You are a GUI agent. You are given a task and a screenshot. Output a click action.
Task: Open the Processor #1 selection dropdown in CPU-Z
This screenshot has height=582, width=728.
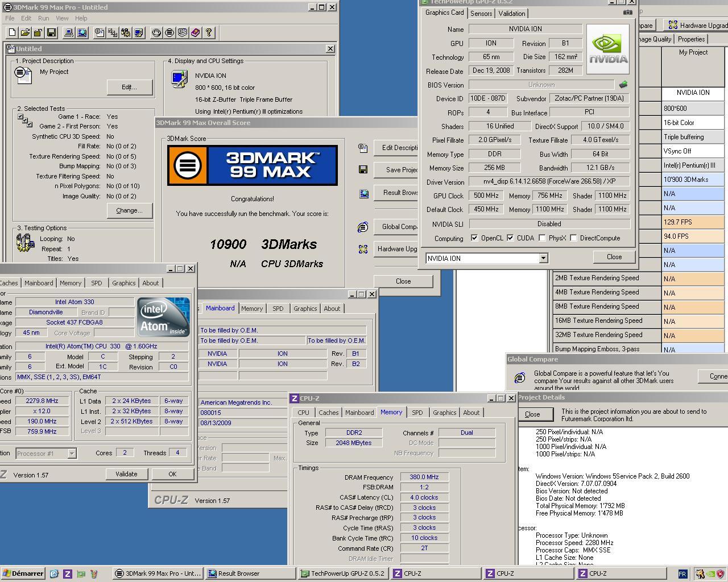(72, 453)
